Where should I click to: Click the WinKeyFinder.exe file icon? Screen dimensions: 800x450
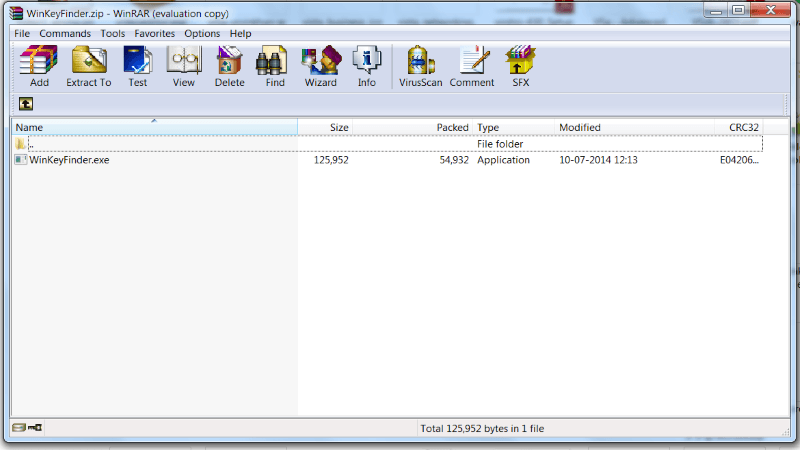tap(20, 160)
